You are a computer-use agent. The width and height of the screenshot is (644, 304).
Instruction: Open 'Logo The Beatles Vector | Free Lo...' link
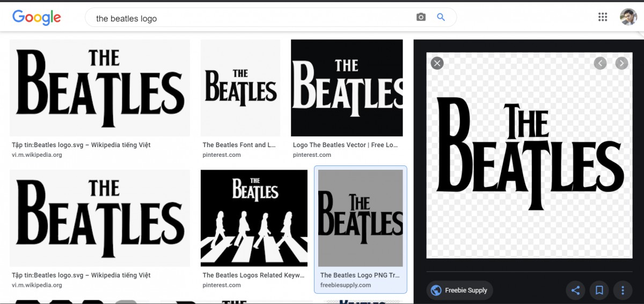click(x=346, y=145)
